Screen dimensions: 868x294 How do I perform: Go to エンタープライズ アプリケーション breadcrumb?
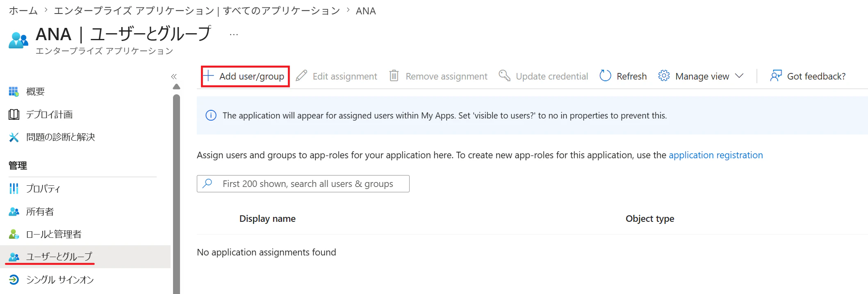point(197,11)
